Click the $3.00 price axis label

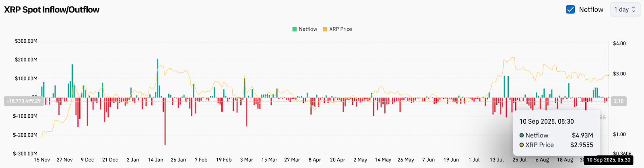[619, 74]
